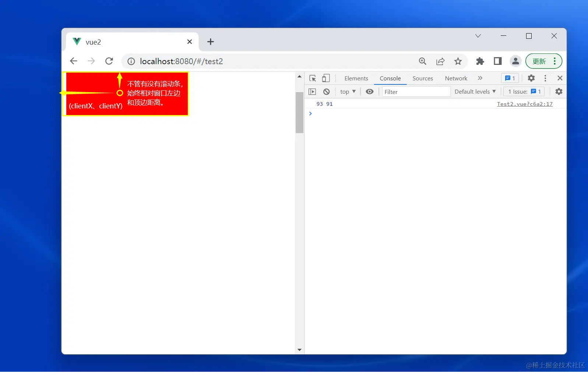Viewport: 588px width, 372px height.
Task: Open DevTools customize menu
Action: pos(545,78)
